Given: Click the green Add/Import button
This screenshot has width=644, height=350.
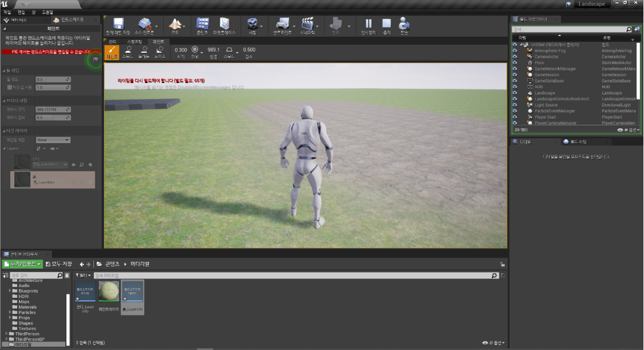Looking at the screenshot, I should [23, 264].
